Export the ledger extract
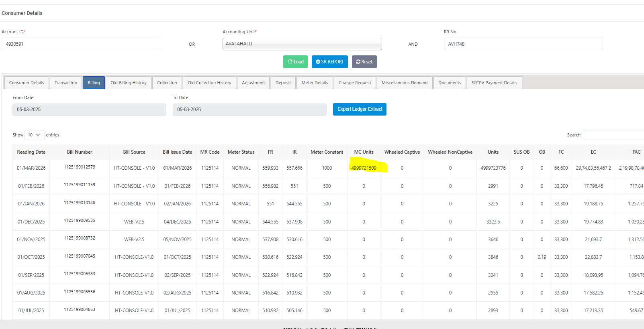644x329 pixels. [360, 109]
